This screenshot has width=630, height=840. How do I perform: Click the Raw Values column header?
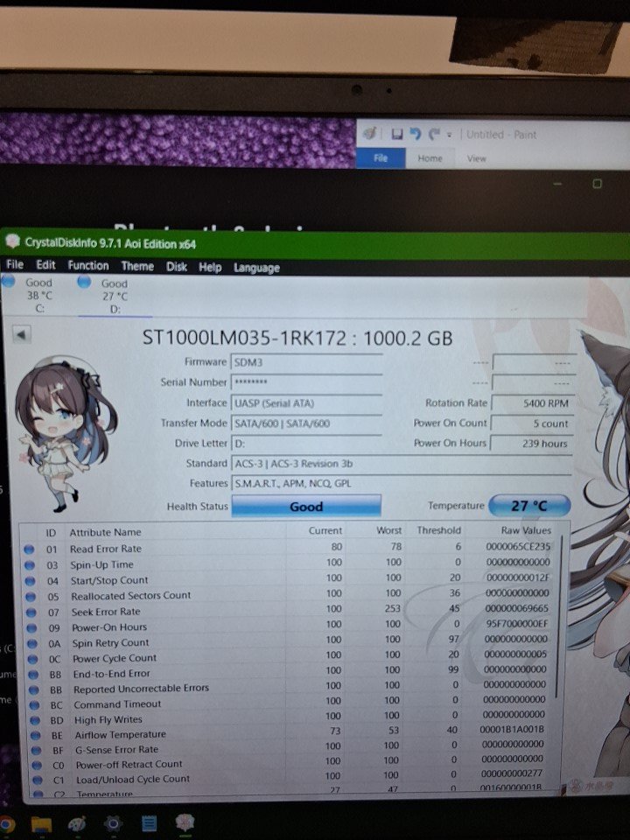click(526, 530)
